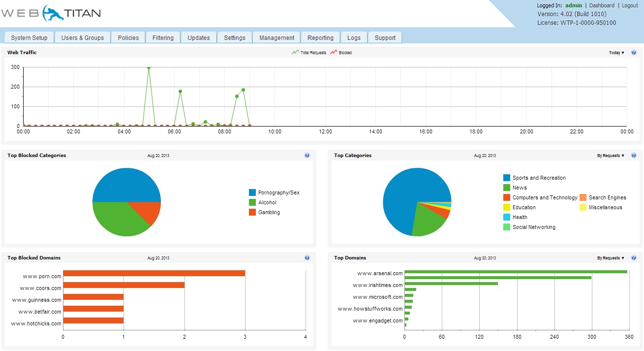
Task: Open the System Setup tab
Action: pos(29,38)
